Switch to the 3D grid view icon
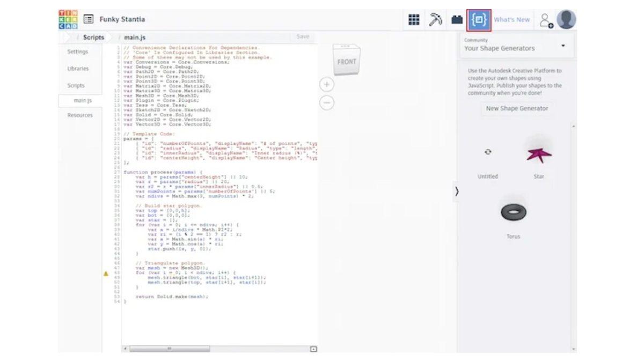The image size is (644, 362). pyautogui.click(x=414, y=20)
